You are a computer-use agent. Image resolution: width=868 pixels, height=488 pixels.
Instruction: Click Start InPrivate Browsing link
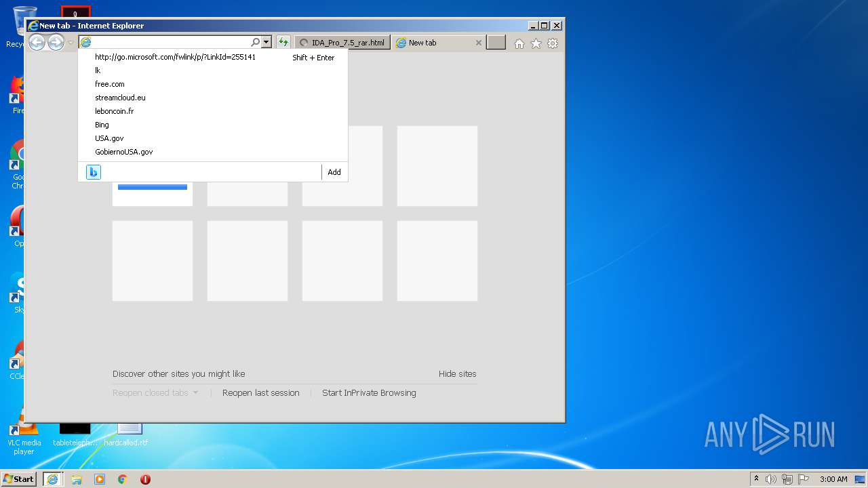point(369,392)
